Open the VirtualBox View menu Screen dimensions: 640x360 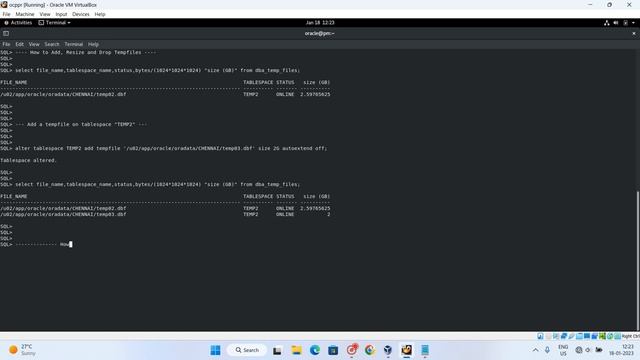point(45,14)
